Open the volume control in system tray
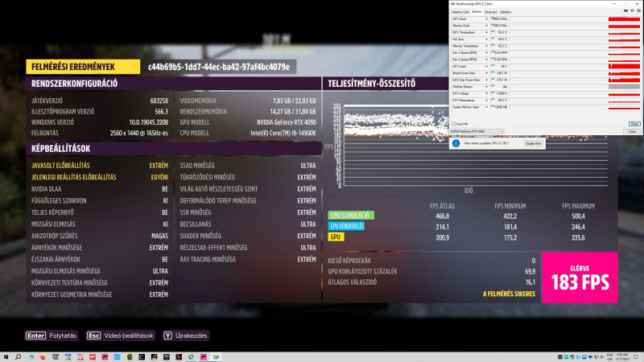 click(x=602, y=356)
